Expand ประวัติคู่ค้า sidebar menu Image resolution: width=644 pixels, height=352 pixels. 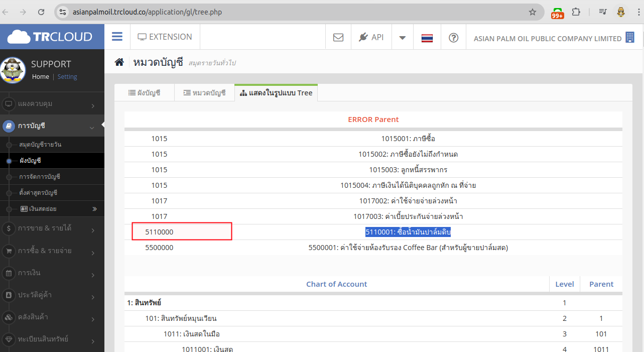coord(52,295)
